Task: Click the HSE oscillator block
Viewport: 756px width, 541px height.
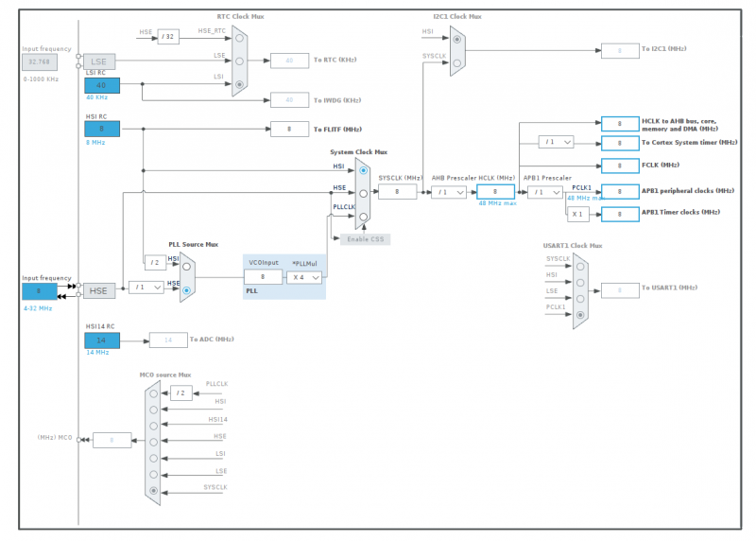Action: click(98, 291)
